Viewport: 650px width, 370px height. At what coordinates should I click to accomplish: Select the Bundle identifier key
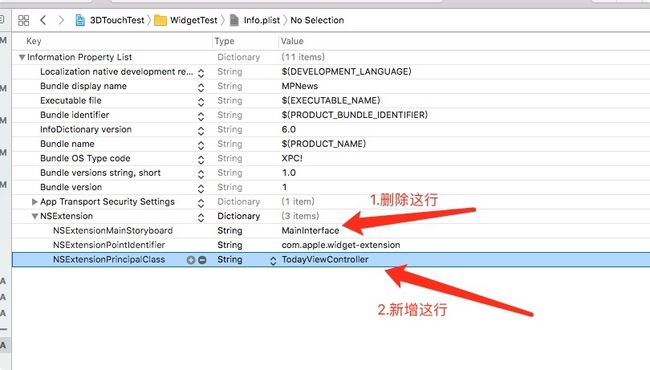coord(75,115)
